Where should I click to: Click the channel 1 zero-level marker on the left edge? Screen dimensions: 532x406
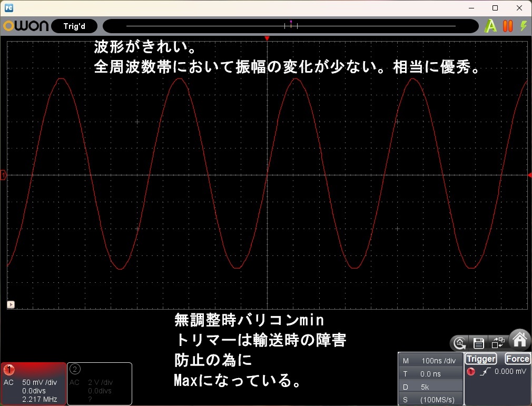pyautogui.click(x=3, y=175)
